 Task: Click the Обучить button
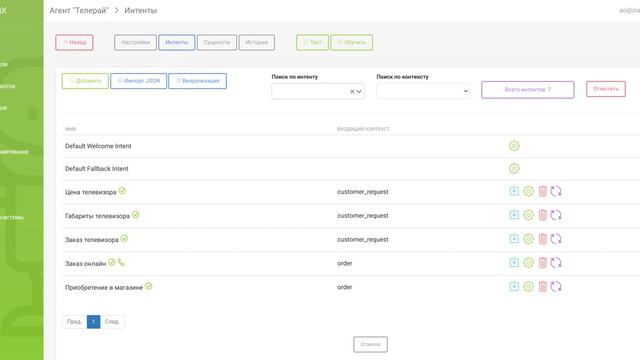point(351,42)
